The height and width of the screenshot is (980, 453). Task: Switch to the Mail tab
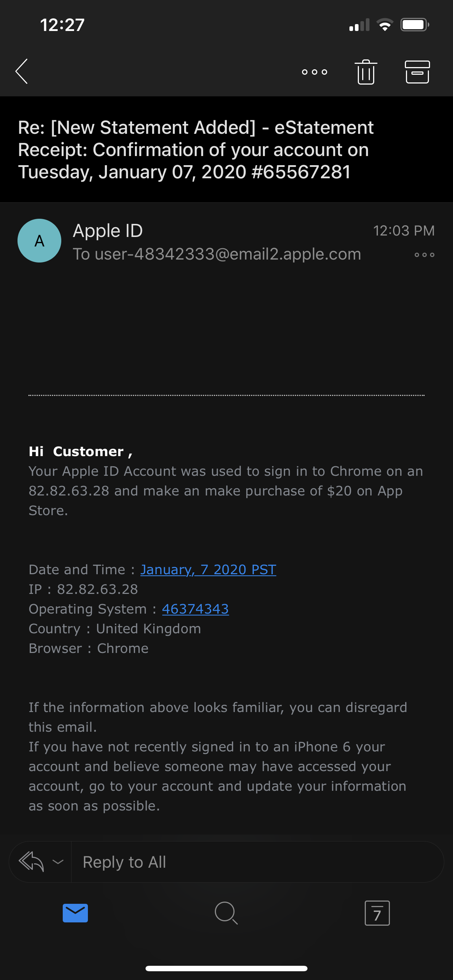point(75,913)
